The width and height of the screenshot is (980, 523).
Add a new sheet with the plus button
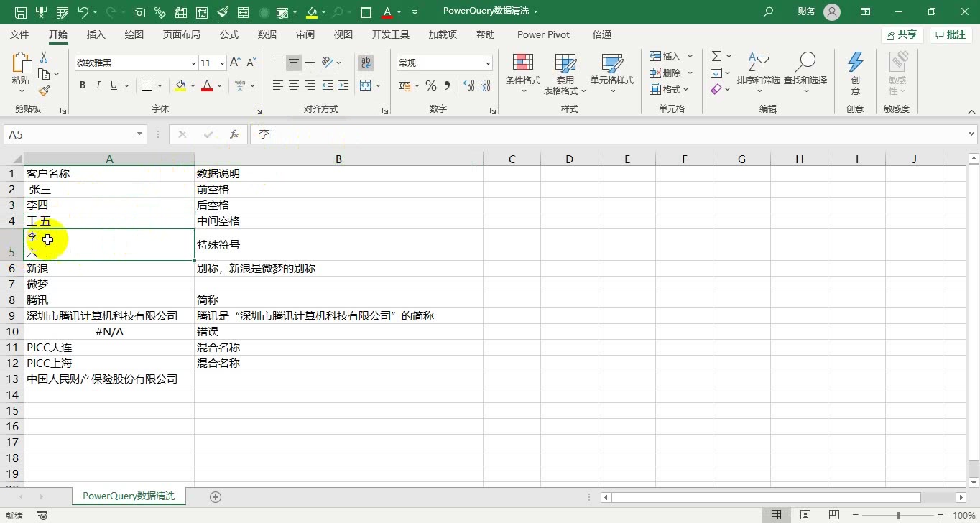(215, 497)
